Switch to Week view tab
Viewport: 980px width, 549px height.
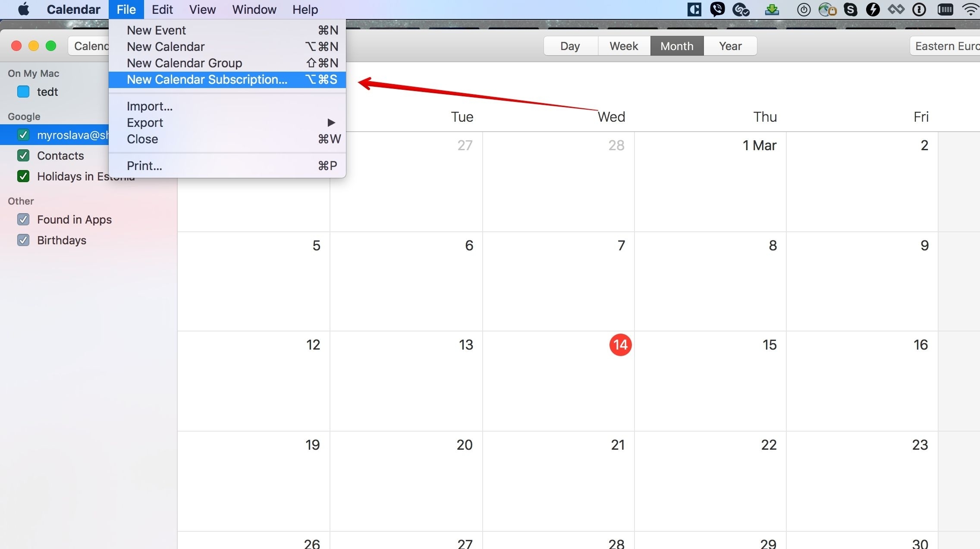click(622, 46)
